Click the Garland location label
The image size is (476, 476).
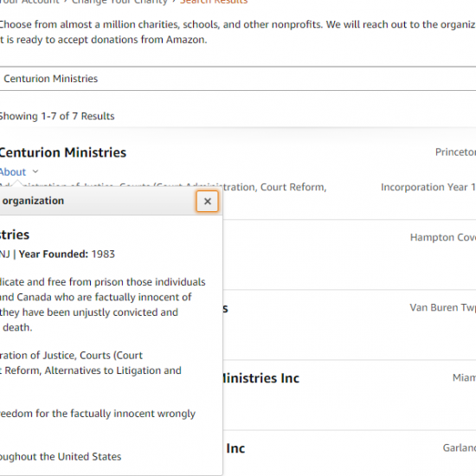pyautogui.click(x=460, y=447)
